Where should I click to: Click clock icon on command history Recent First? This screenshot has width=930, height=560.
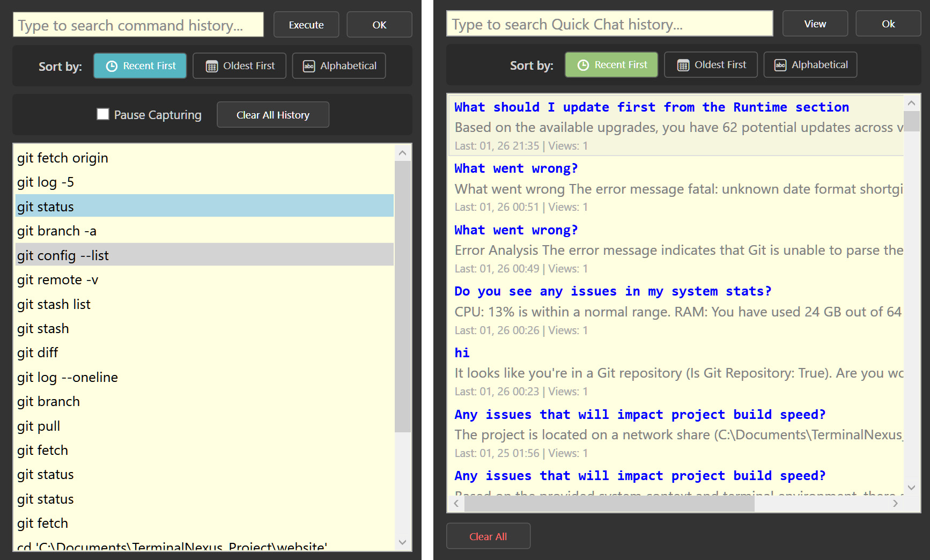(x=112, y=66)
